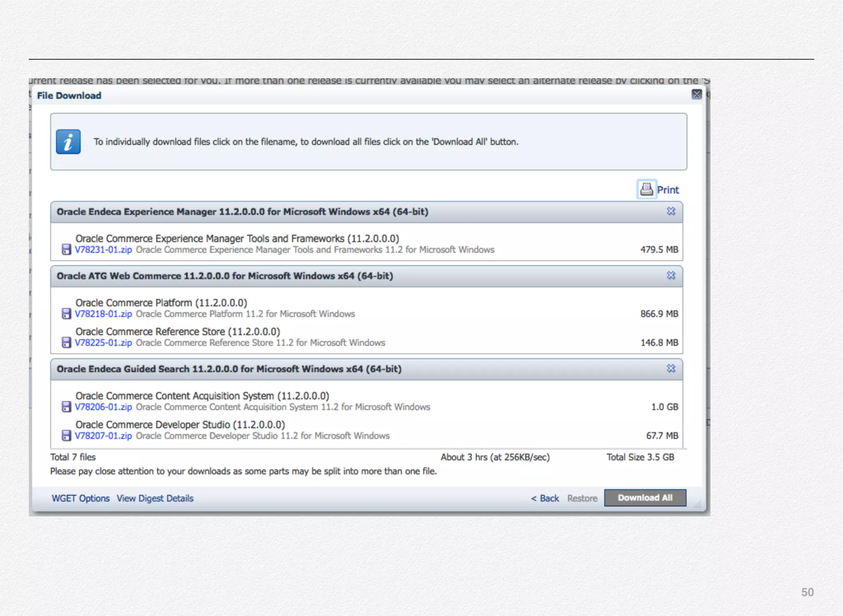Screen dimensions: 843x616
Task: Open View Digest Details
Action: click(155, 498)
